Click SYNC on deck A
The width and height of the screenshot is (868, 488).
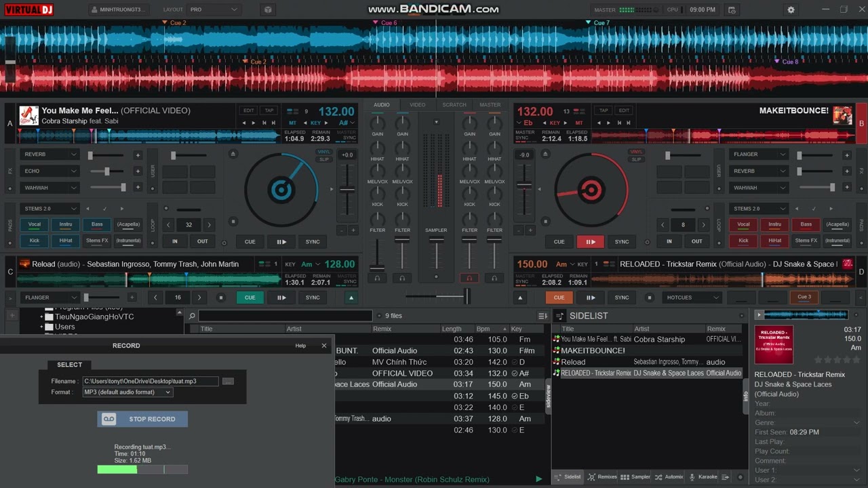313,241
